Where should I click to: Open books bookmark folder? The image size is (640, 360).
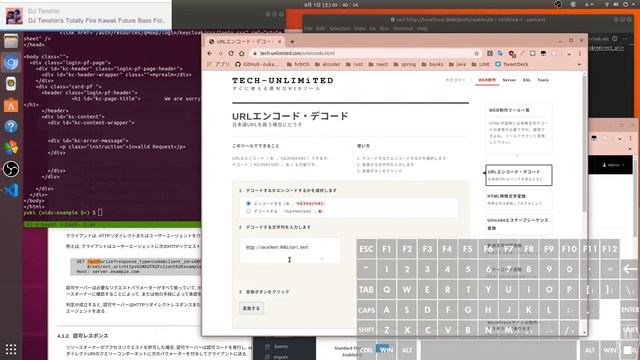(x=432, y=64)
